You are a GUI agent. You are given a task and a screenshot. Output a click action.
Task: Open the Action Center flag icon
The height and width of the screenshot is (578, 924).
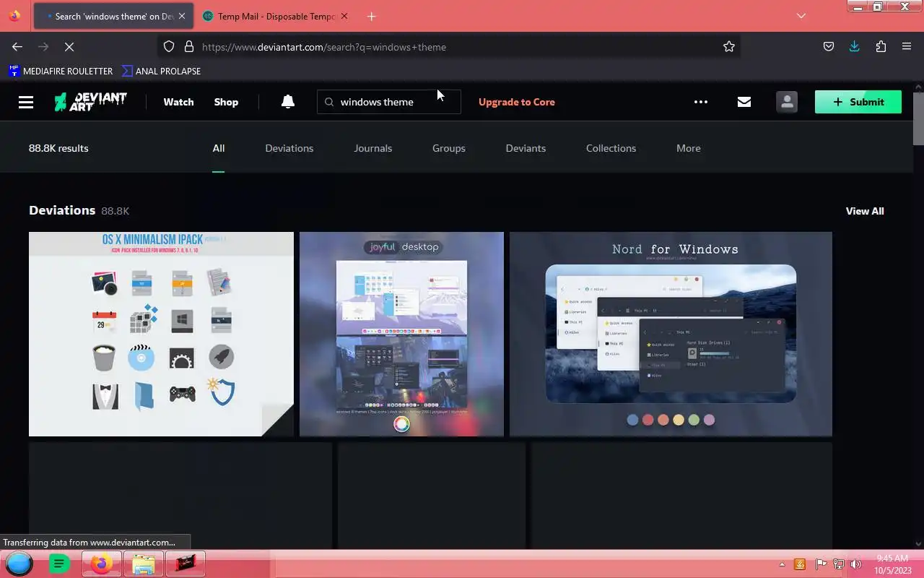tap(821, 564)
